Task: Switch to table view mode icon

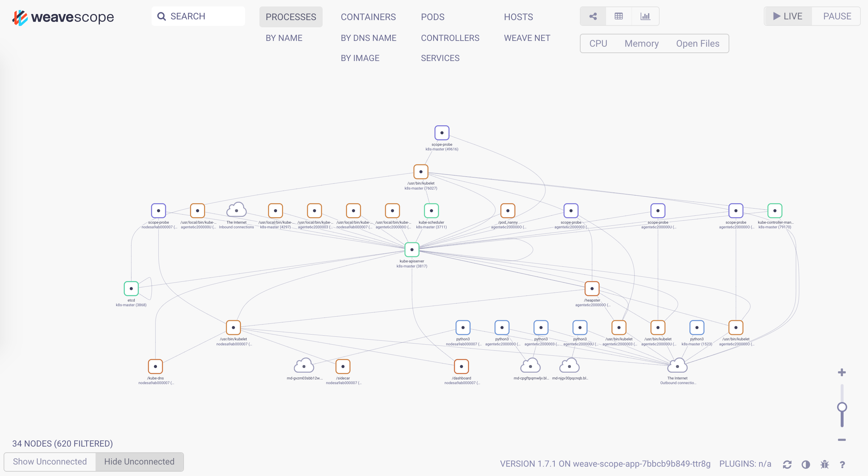Action: pyautogui.click(x=619, y=16)
